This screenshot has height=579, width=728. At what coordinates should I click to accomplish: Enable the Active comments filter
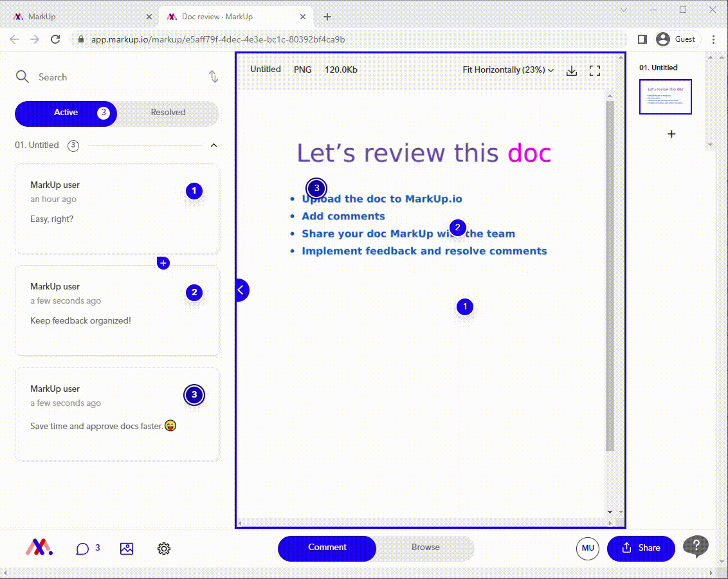(65, 113)
